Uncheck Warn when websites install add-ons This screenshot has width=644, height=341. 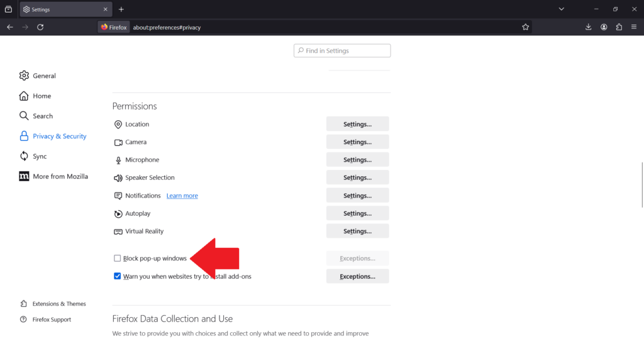(x=118, y=276)
